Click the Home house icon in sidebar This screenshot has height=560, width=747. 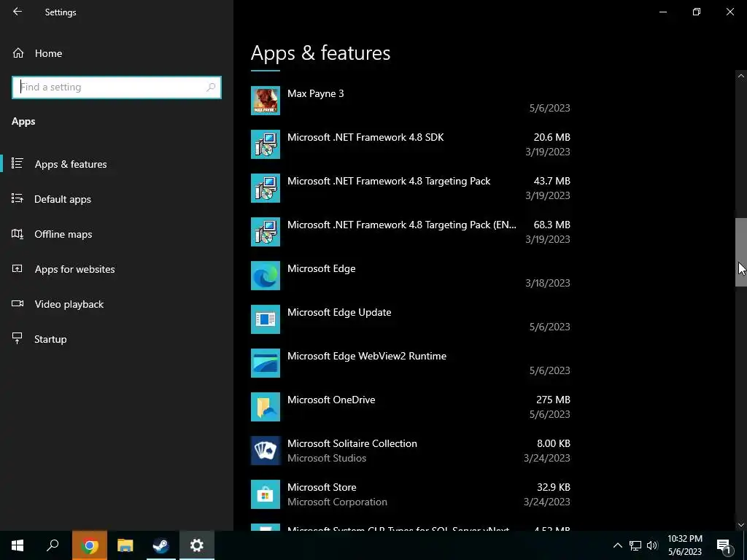(x=18, y=52)
